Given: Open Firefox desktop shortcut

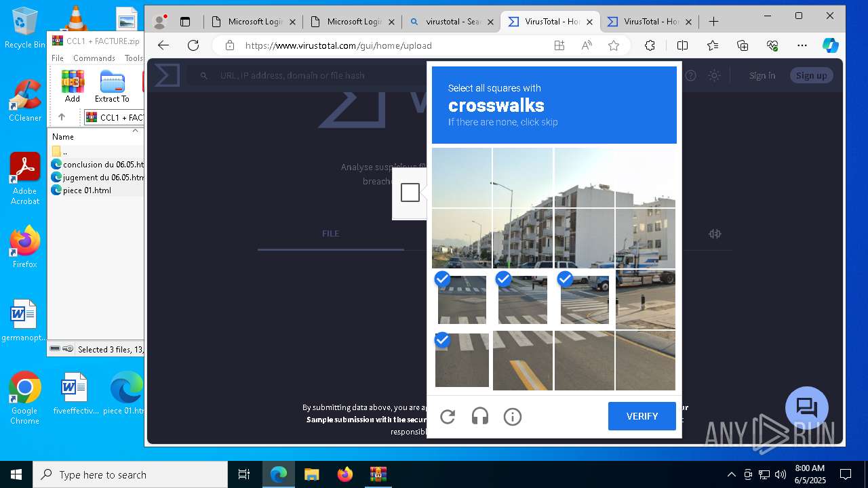Looking at the screenshot, I should point(25,247).
